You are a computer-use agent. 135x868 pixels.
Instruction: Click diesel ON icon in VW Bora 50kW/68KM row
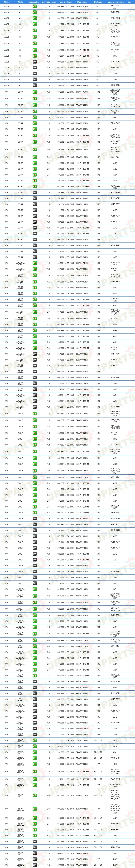35,192
